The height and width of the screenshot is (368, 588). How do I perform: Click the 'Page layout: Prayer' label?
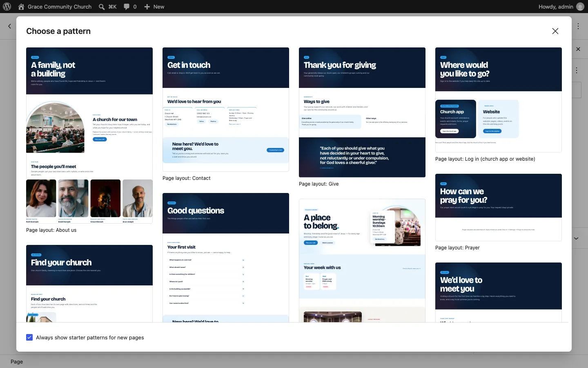(x=457, y=248)
